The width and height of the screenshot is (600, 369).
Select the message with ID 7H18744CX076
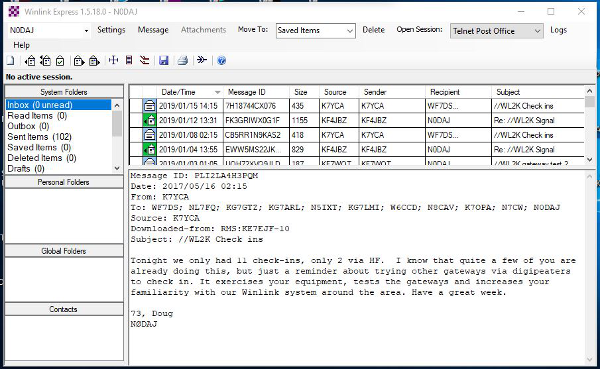pos(251,106)
